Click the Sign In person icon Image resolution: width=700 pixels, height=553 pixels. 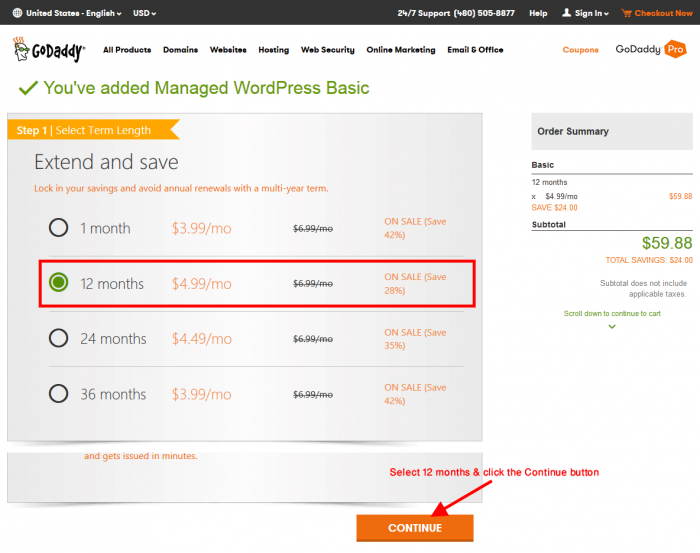tap(567, 12)
